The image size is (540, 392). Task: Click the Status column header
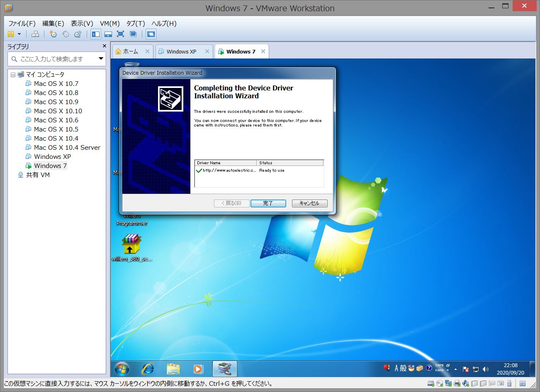click(290, 163)
